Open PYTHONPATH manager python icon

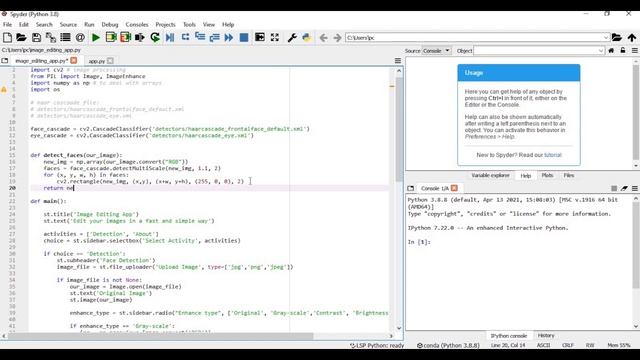point(307,38)
